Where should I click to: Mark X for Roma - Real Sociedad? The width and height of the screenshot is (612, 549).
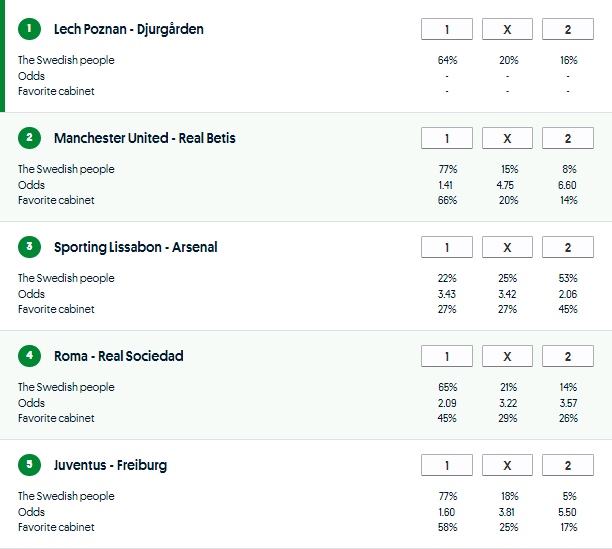507,356
